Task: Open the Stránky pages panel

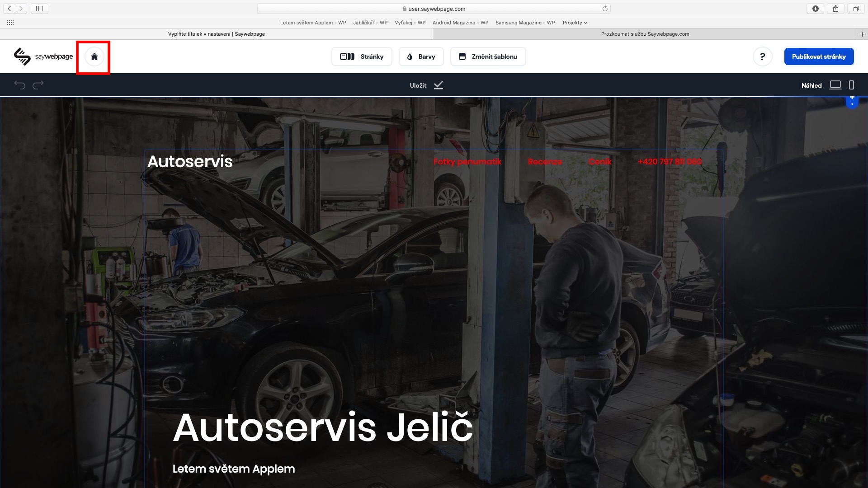Action: pos(362,57)
